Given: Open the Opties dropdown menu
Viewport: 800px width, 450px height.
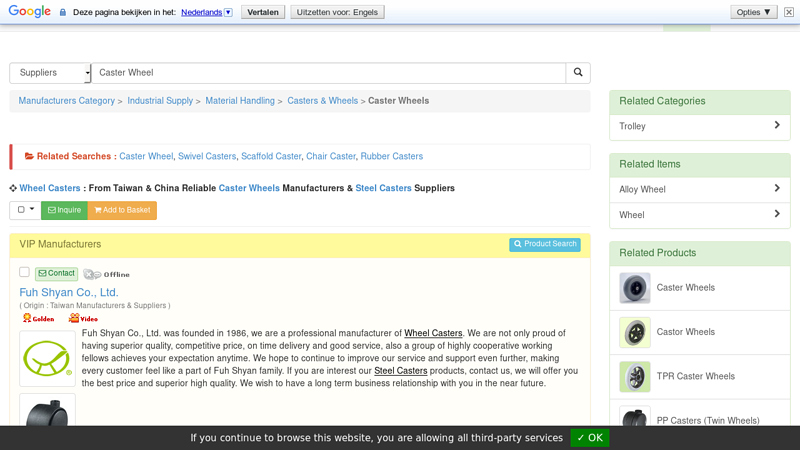Looking at the screenshot, I should pyautogui.click(x=754, y=12).
